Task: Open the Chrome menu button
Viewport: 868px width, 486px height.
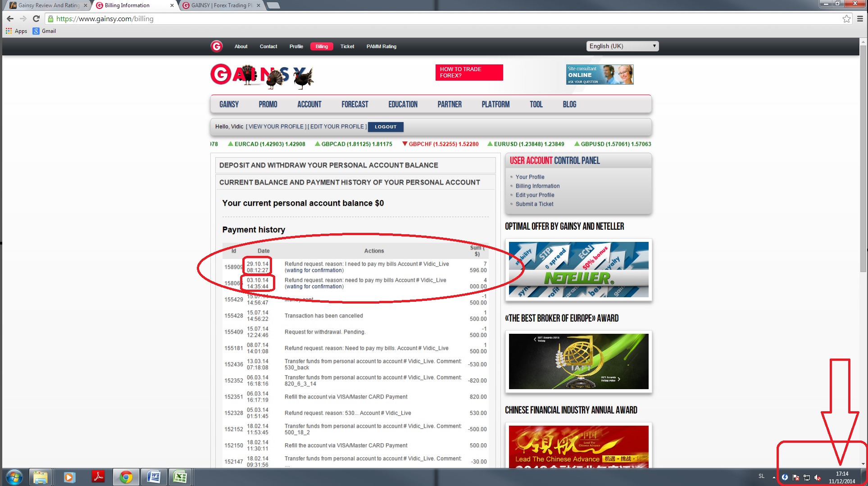Action: (x=860, y=19)
